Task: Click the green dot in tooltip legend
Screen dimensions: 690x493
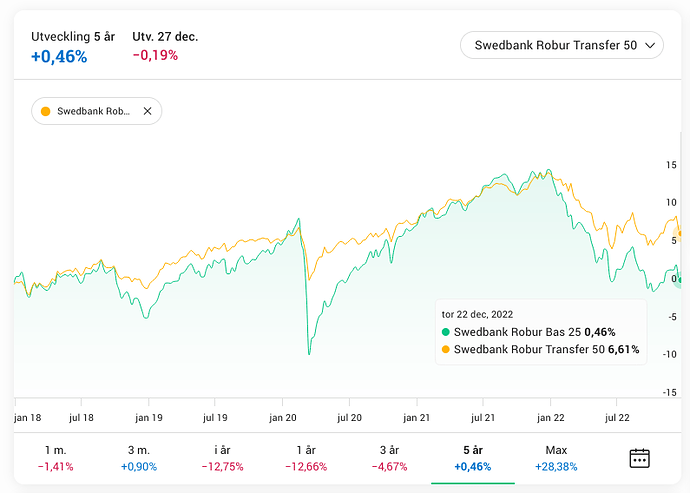Action: pos(446,332)
